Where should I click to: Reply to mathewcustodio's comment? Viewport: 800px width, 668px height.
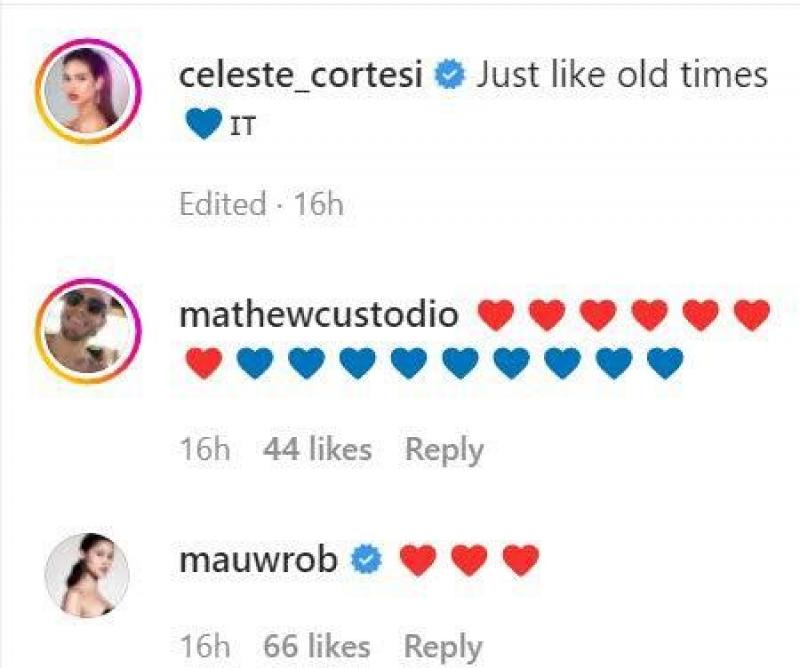444,451
